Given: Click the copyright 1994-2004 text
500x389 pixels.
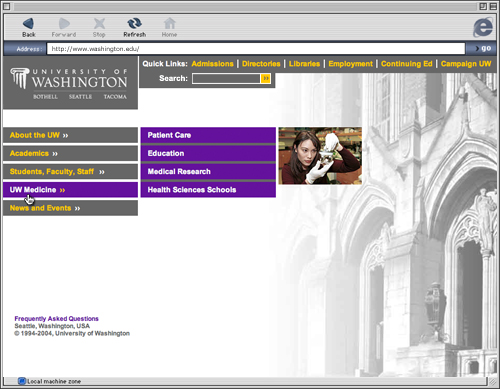Looking at the screenshot, I should pos(72,333).
